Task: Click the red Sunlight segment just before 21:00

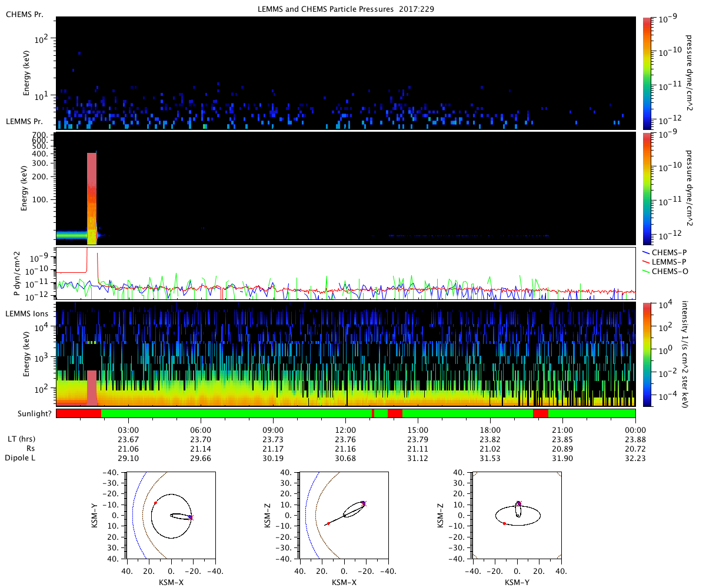Action: [x=540, y=413]
